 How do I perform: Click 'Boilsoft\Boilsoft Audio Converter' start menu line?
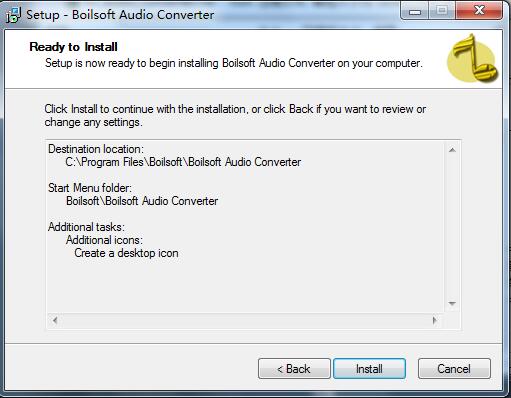[x=142, y=201]
